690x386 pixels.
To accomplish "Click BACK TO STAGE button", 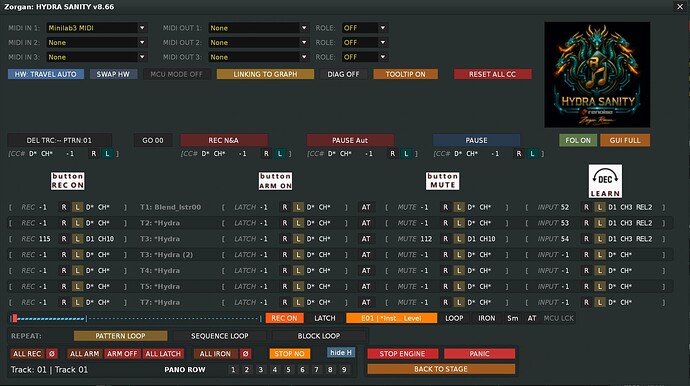I will [x=441, y=369].
